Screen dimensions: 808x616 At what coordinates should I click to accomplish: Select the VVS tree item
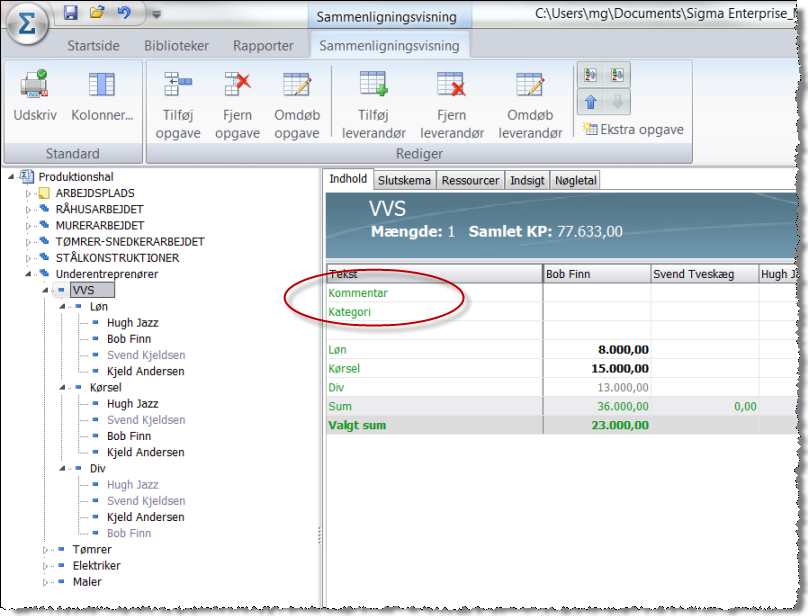[x=93, y=290]
